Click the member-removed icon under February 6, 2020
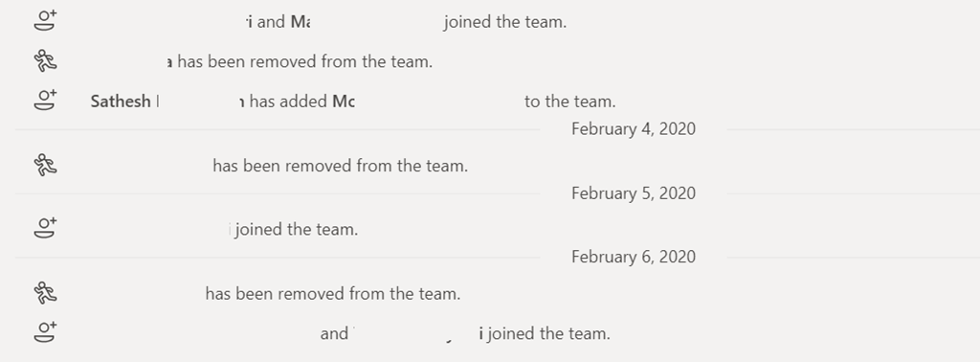Viewport: 980px width, 362px height. (45, 293)
